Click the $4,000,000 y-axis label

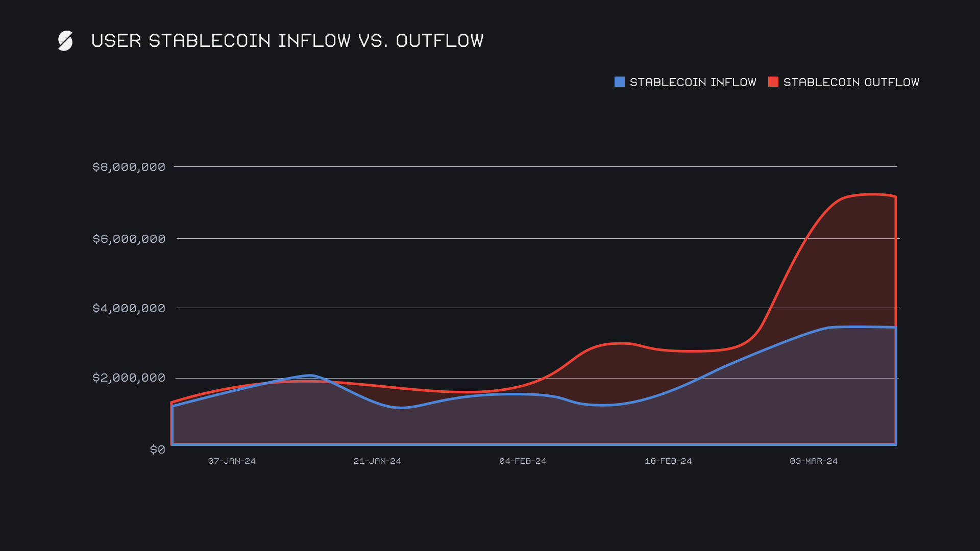click(129, 308)
